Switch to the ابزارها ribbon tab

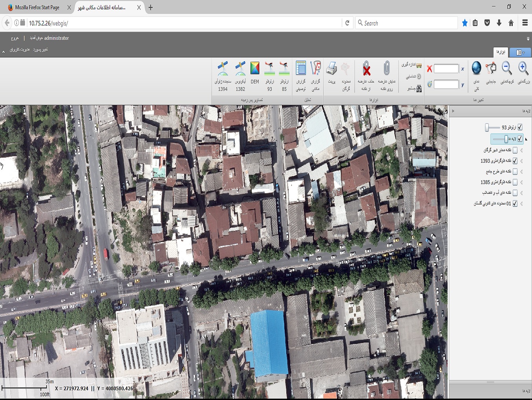[x=500, y=52]
